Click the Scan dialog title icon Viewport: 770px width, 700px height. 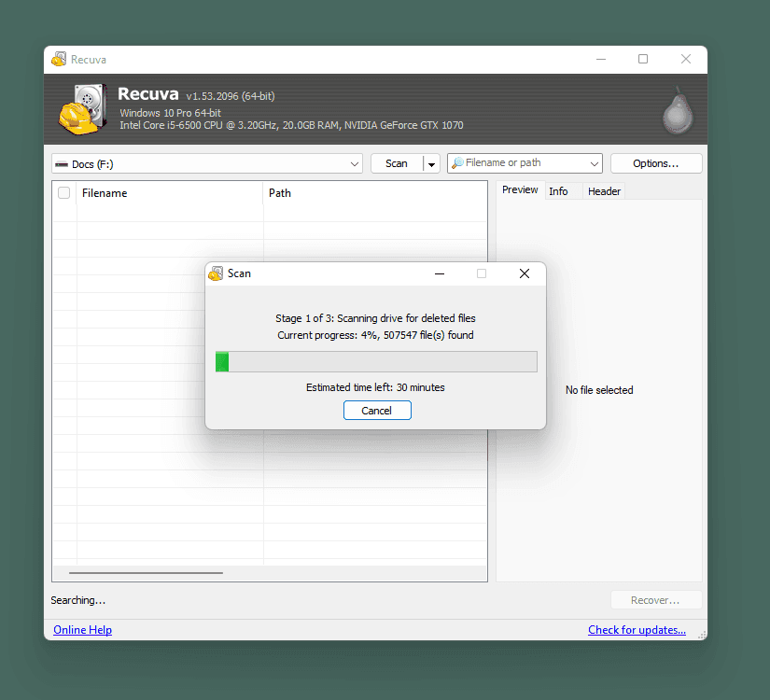tap(216, 273)
